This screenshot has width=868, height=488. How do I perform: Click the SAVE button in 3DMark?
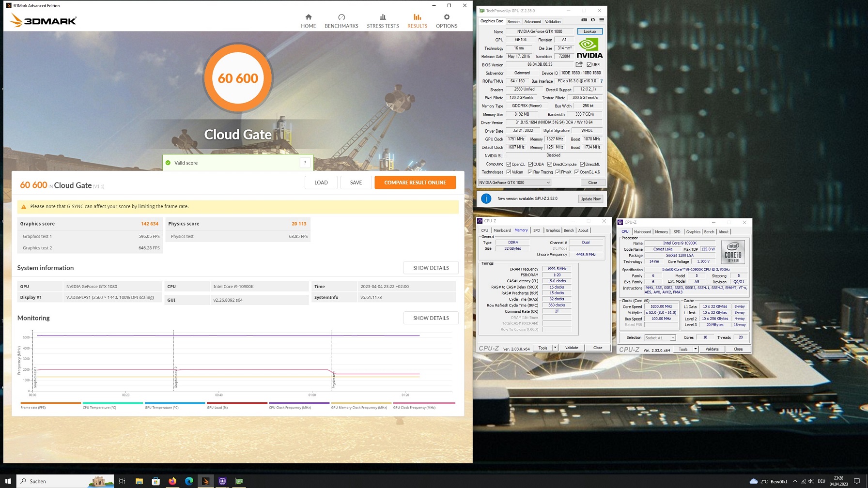[x=356, y=183]
